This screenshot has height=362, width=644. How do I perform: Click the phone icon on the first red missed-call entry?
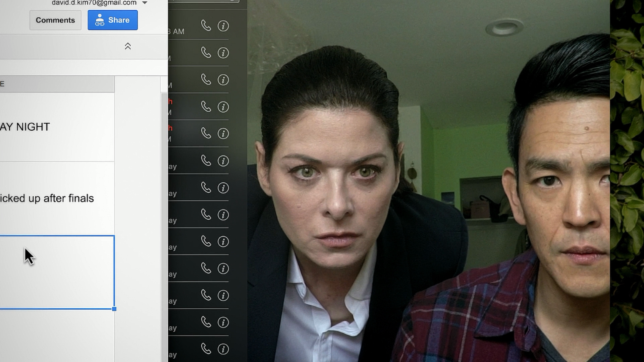tap(206, 107)
